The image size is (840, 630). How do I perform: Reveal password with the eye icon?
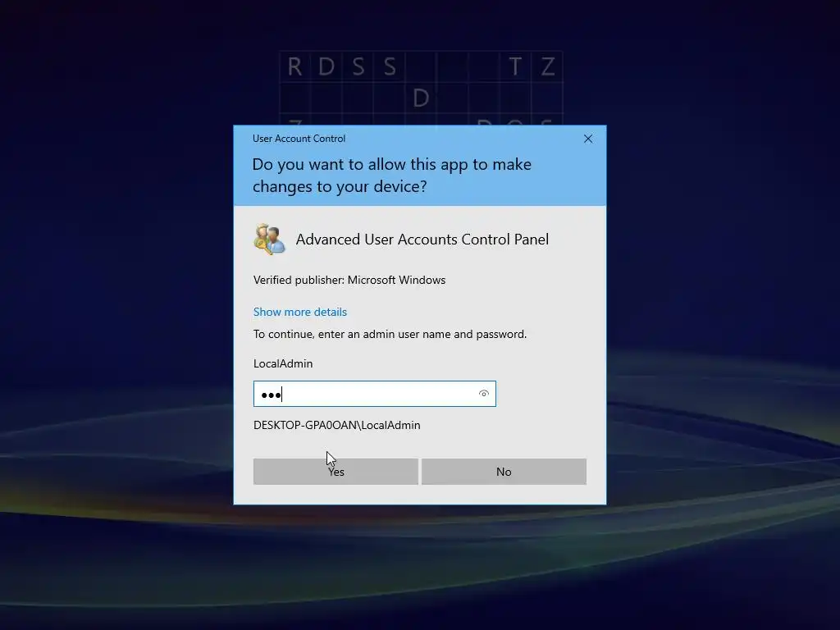(x=484, y=394)
